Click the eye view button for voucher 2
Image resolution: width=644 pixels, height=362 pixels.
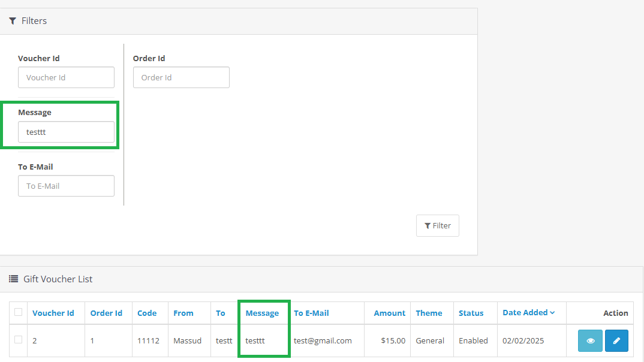click(590, 340)
